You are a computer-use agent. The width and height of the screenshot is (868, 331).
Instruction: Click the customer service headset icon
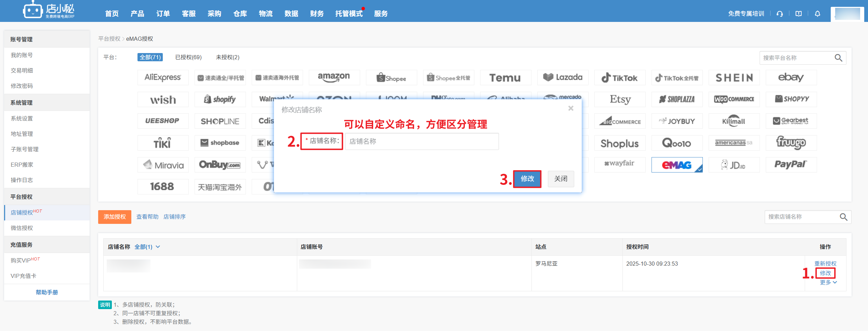780,14
